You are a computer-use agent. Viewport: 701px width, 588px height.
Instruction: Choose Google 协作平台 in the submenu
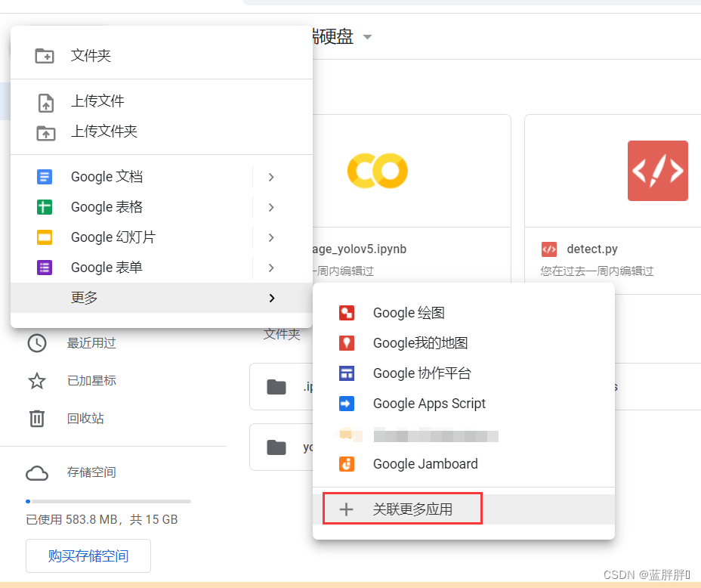tap(464, 373)
